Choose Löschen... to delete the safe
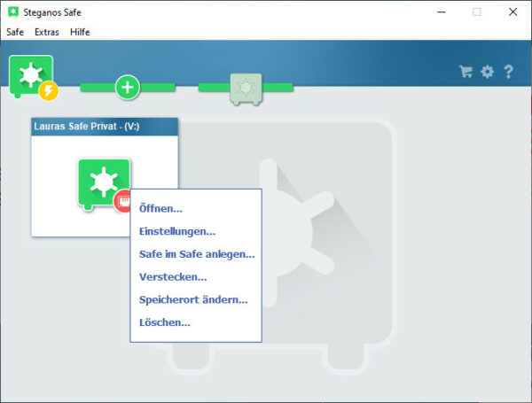The height and width of the screenshot is (403, 532). (x=165, y=322)
